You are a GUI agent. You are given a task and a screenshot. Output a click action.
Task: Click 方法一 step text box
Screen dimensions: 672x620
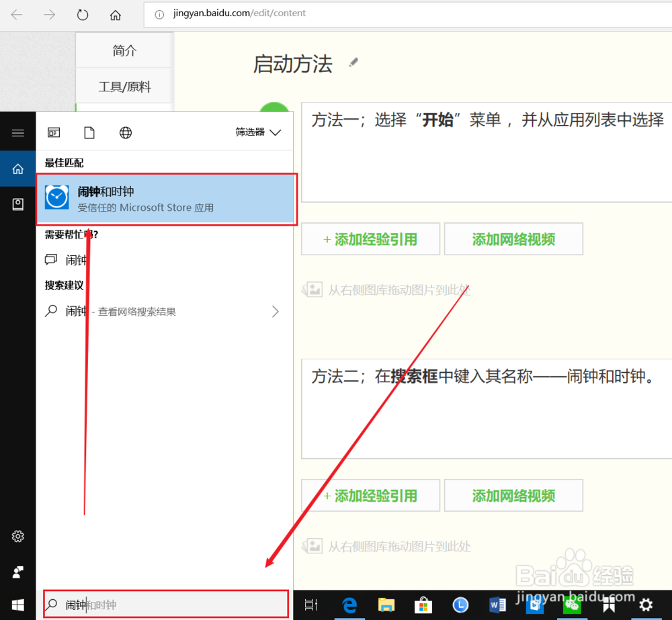tap(487, 152)
